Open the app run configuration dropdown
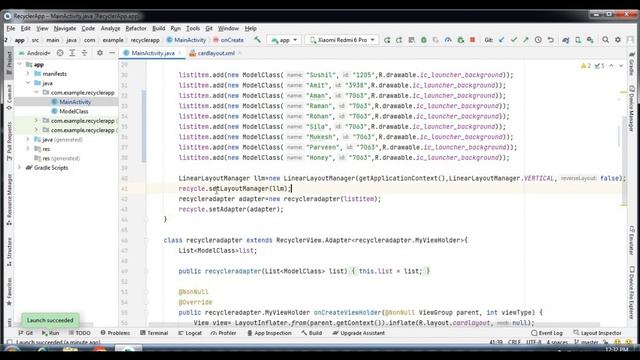Image resolution: width=640 pixels, height=360 pixels. (284, 40)
